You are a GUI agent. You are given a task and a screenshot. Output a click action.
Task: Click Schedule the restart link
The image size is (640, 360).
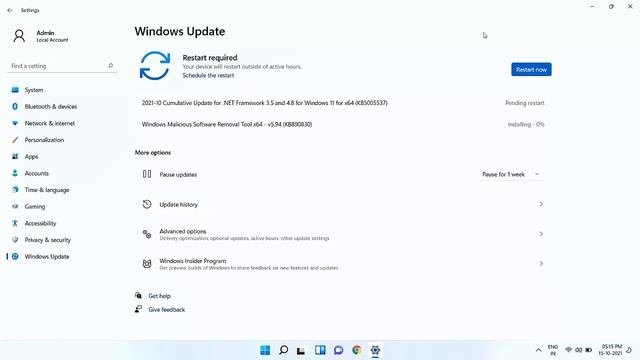208,76
